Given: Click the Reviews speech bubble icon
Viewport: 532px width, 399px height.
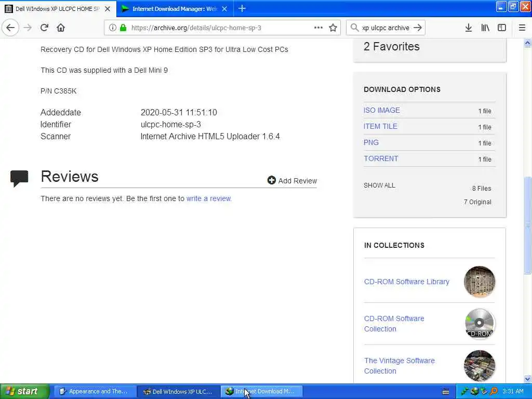Looking at the screenshot, I should (x=19, y=178).
